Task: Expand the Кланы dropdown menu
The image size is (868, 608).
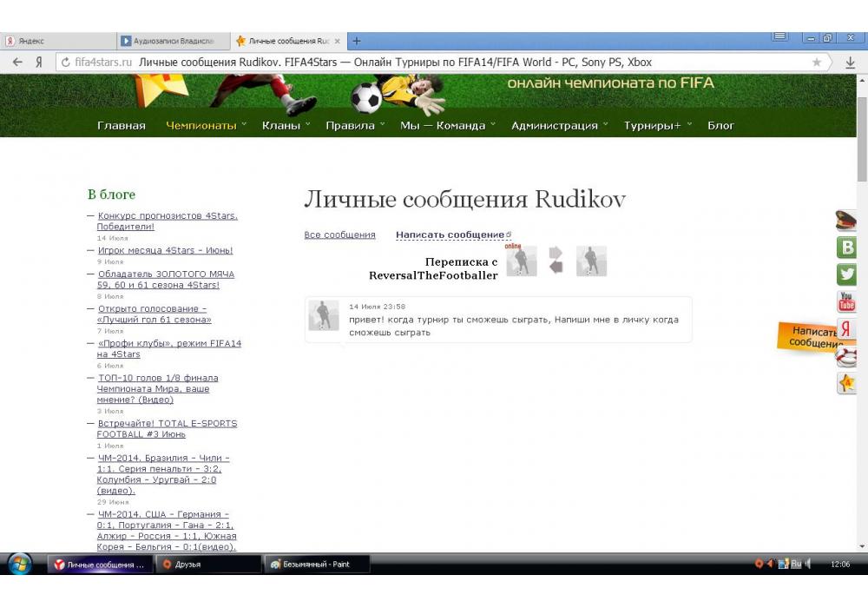Action: pos(286,125)
